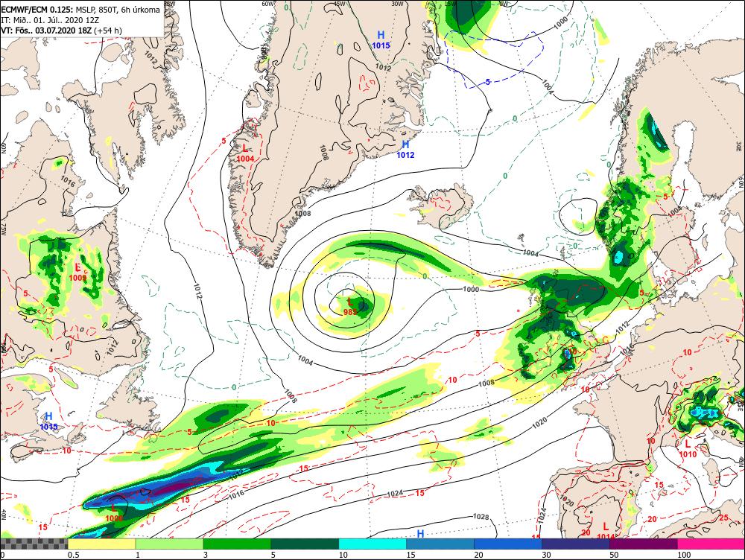Click the "L 1004" low marker over west Greenland
The width and height of the screenshot is (745, 560).
click(245, 153)
